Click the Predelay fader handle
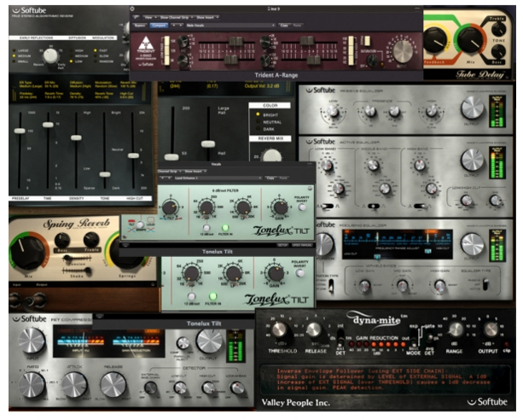This screenshot has height=420, width=523. (20, 131)
